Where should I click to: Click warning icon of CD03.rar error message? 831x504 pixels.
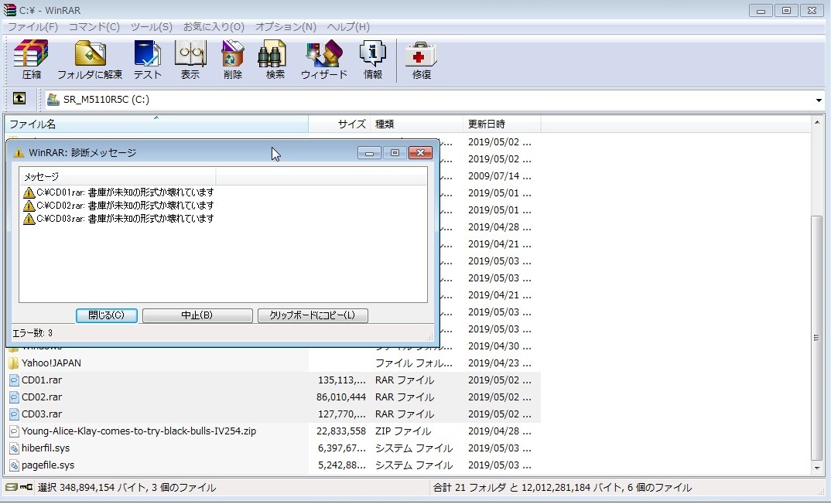point(29,219)
